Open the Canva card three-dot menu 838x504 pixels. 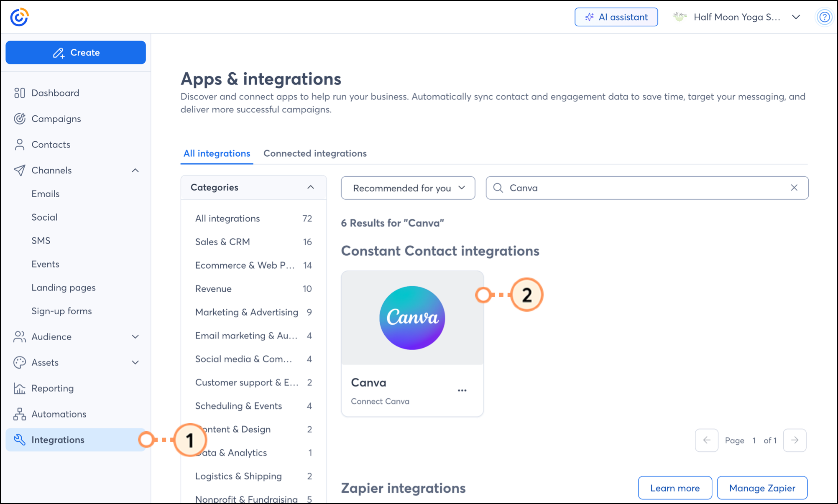462,390
